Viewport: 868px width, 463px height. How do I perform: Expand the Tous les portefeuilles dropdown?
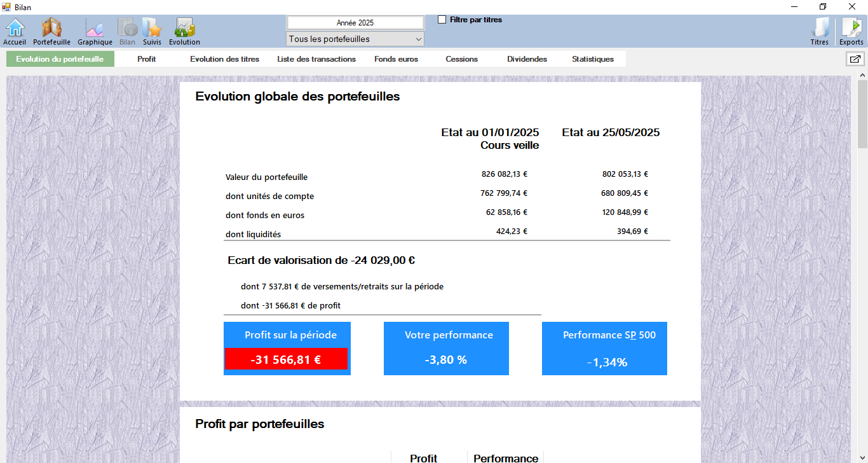[355, 39]
